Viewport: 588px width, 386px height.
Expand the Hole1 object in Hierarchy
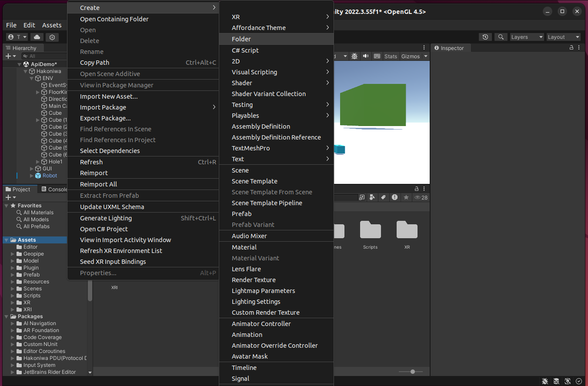coord(38,162)
